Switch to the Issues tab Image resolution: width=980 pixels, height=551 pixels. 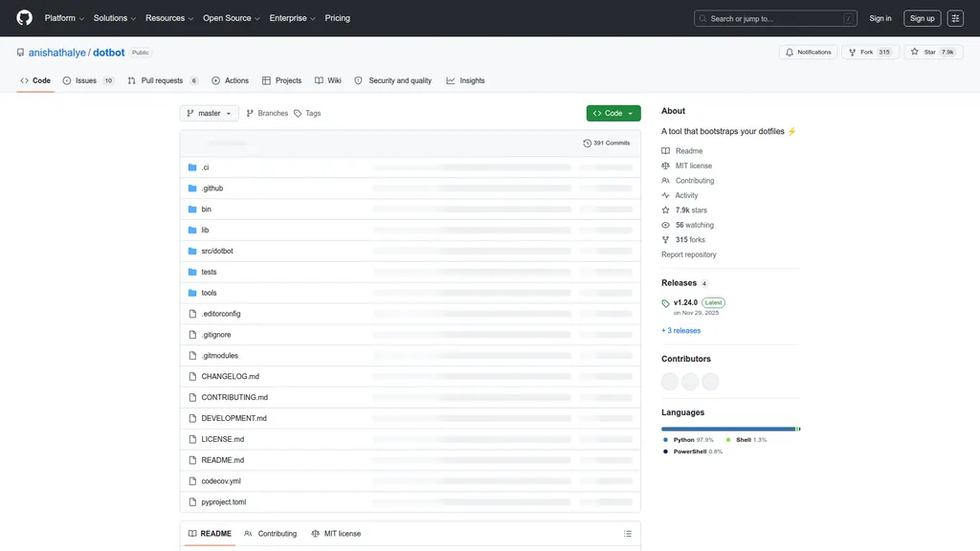(88, 80)
